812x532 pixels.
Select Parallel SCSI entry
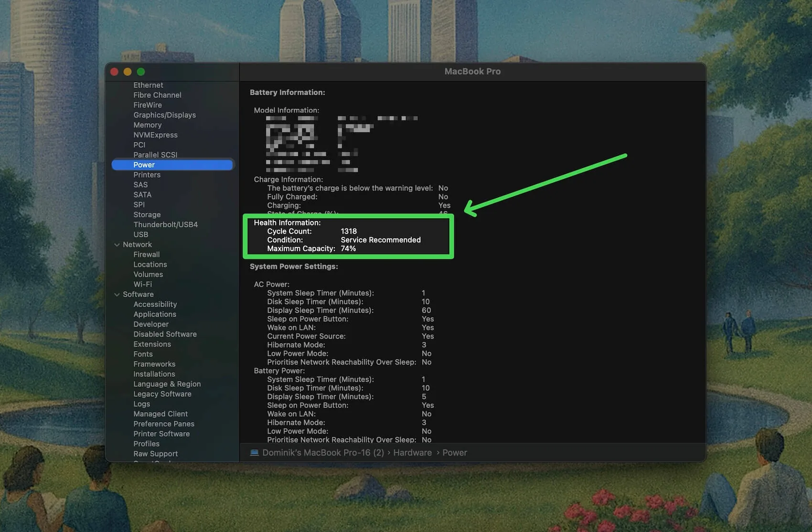(155, 155)
